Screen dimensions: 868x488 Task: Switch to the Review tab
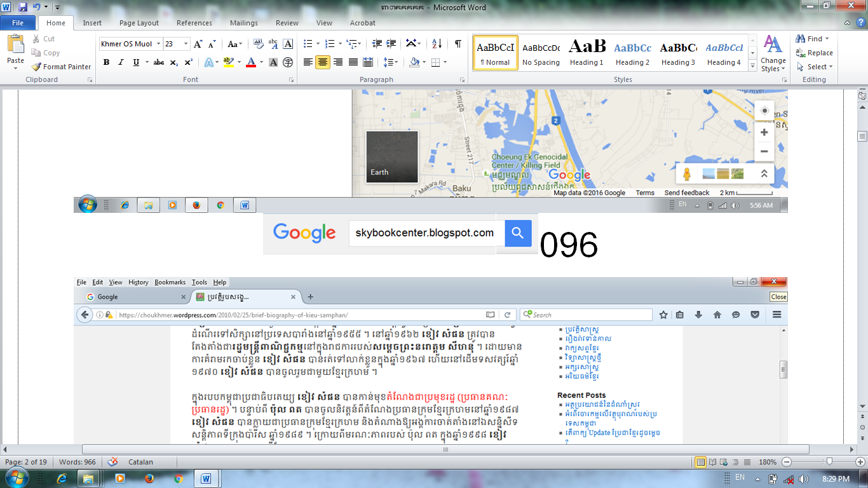coord(287,23)
